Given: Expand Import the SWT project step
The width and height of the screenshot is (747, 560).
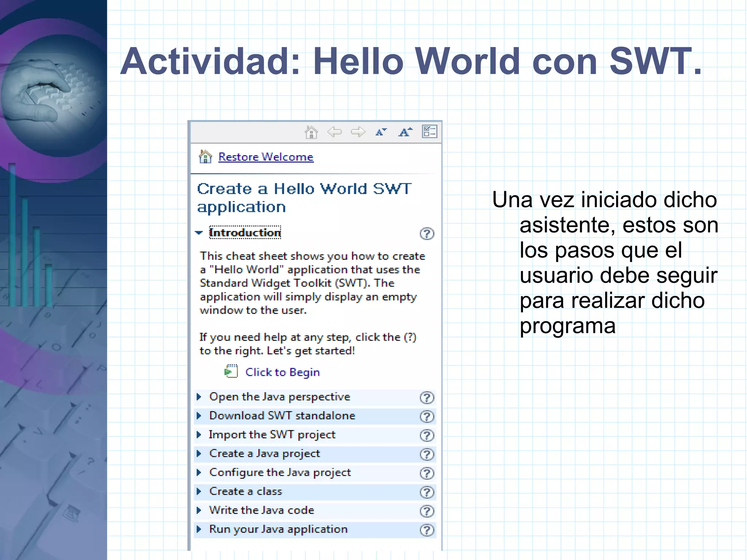Looking at the screenshot, I should pyautogui.click(x=199, y=435).
